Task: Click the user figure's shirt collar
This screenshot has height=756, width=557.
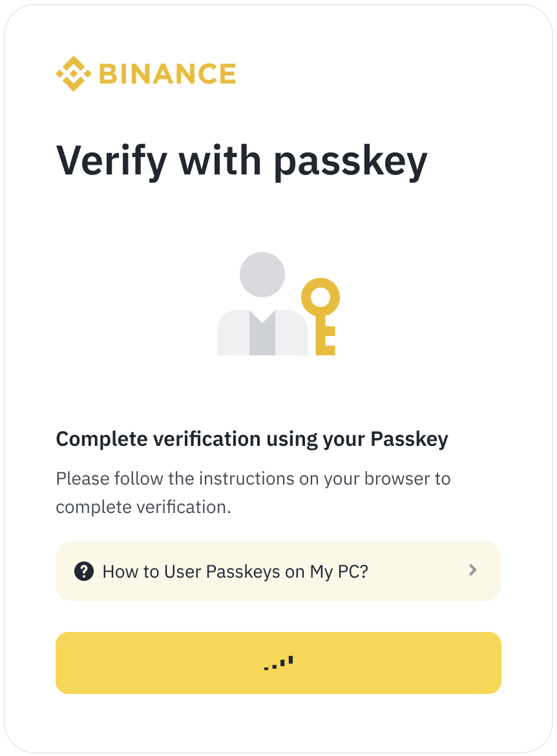Action: tap(262, 323)
